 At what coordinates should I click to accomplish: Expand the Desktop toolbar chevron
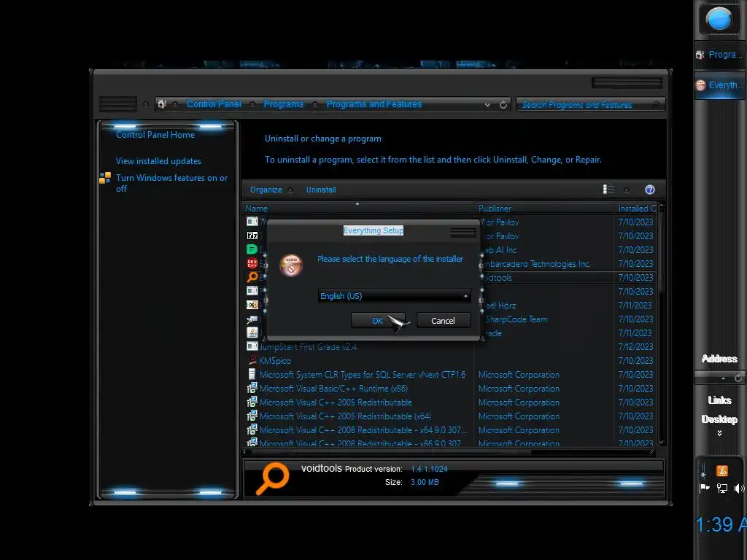[x=719, y=433]
